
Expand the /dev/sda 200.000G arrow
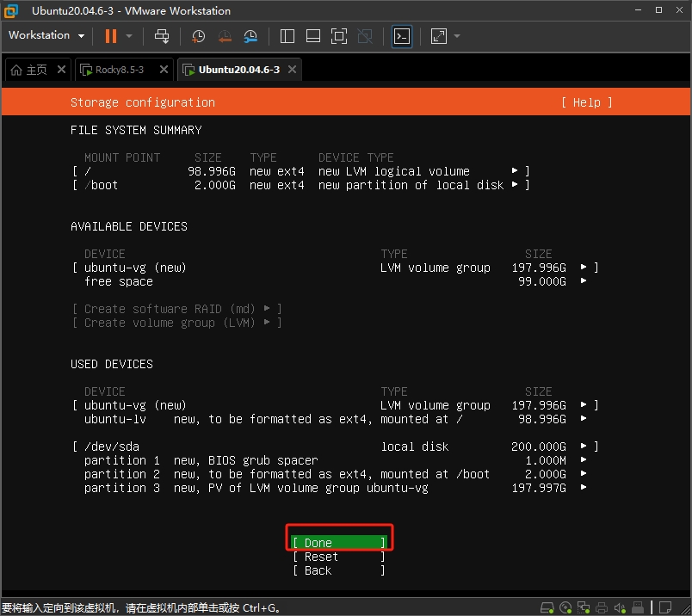coord(584,446)
